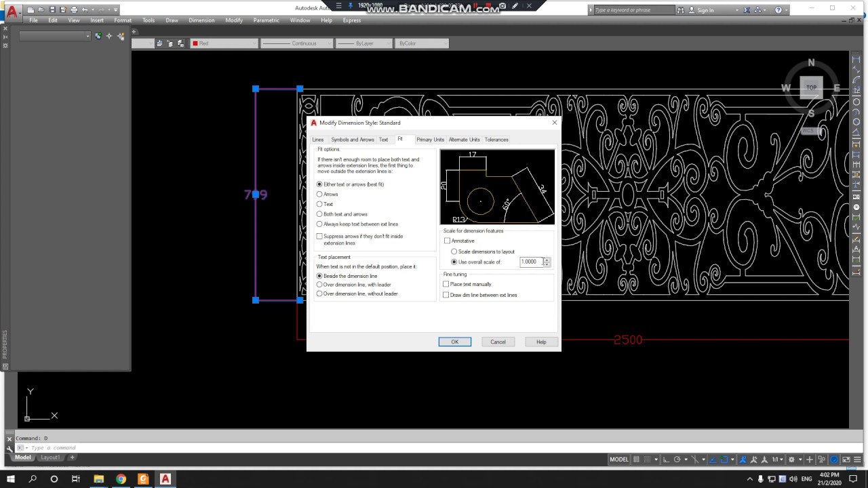Open Chrome from the Windows taskbar

point(121,479)
